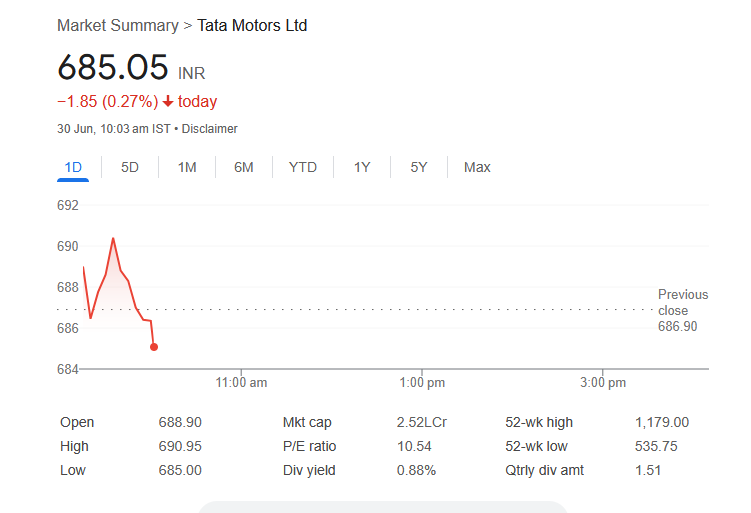This screenshot has height=513, width=751.
Task: Click the 52-wk high value 1,179.00
Action: [662, 422]
